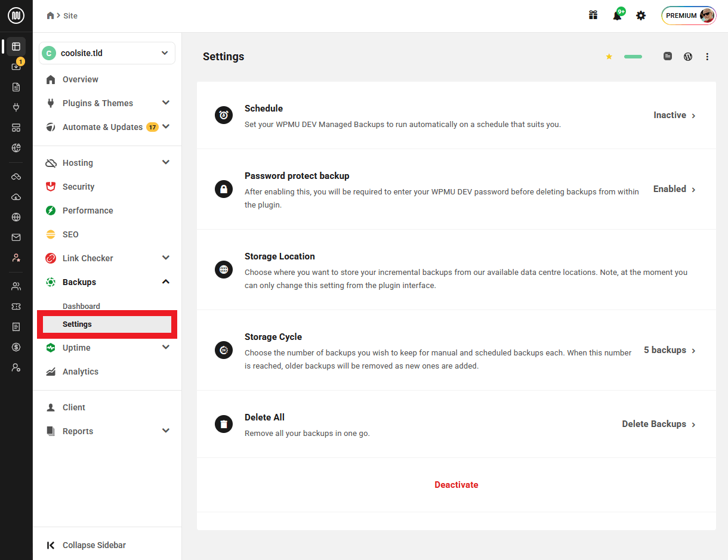Click the Storage Location globe icon
The image size is (728, 560).
click(x=224, y=270)
